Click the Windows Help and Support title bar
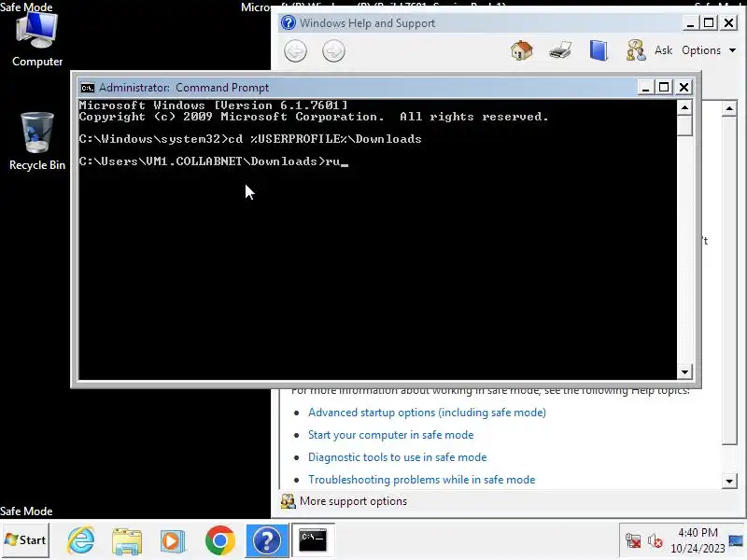The width and height of the screenshot is (747, 560). click(x=481, y=22)
